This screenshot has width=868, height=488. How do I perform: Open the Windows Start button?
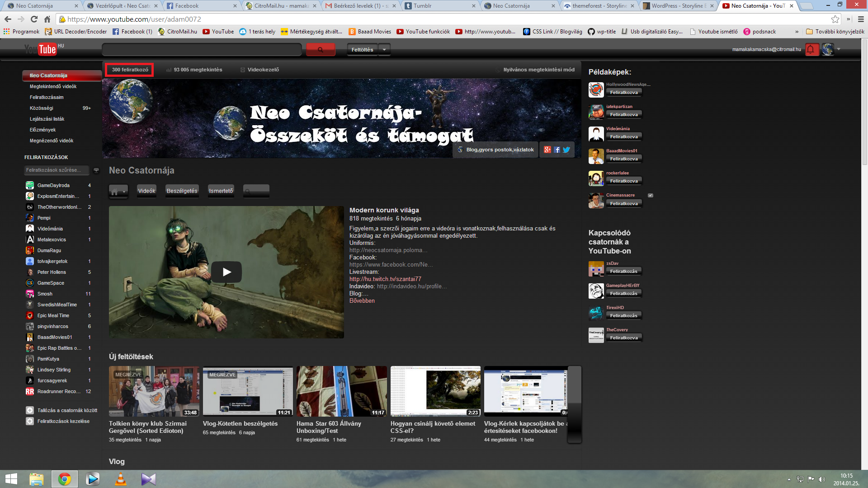click(11, 479)
